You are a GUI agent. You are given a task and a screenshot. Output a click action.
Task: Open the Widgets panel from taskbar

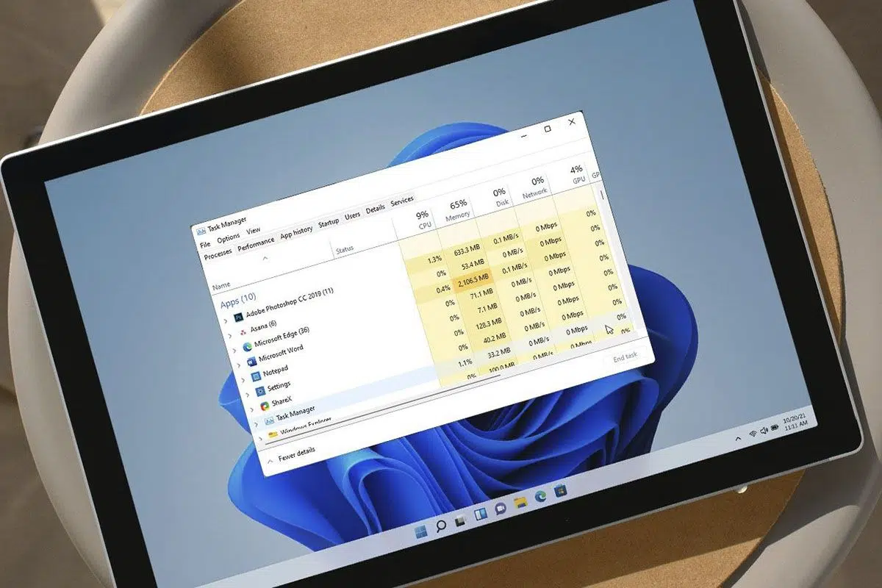click(x=481, y=514)
